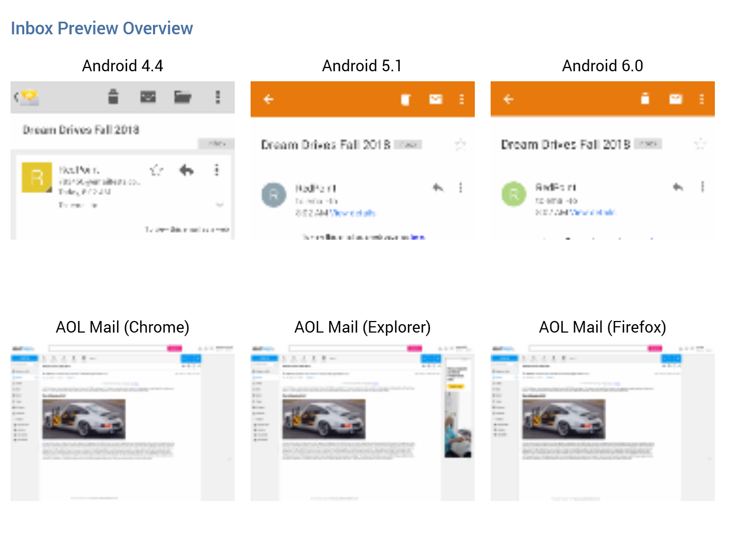The image size is (756, 539).
Task: Click the back arrow in Android 6.0 preview
Action: tap(509, 99)
